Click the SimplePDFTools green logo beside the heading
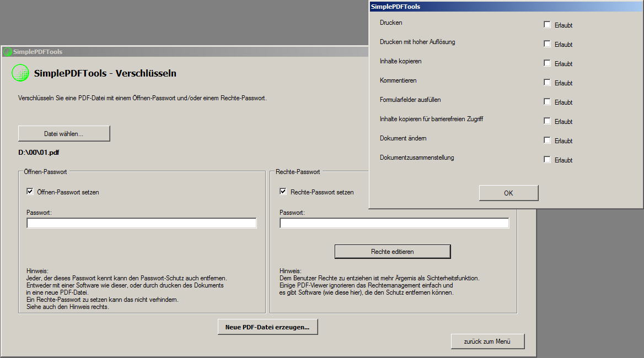The width and height of the screenshot is (644, 358). click(20, 73)
